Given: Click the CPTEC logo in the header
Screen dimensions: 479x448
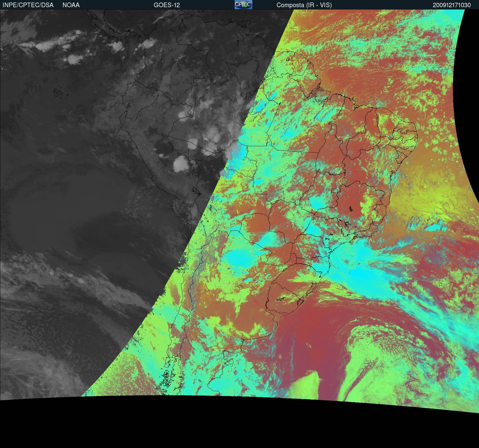Looking at the screenshot, I should click(x=243, y=5).
